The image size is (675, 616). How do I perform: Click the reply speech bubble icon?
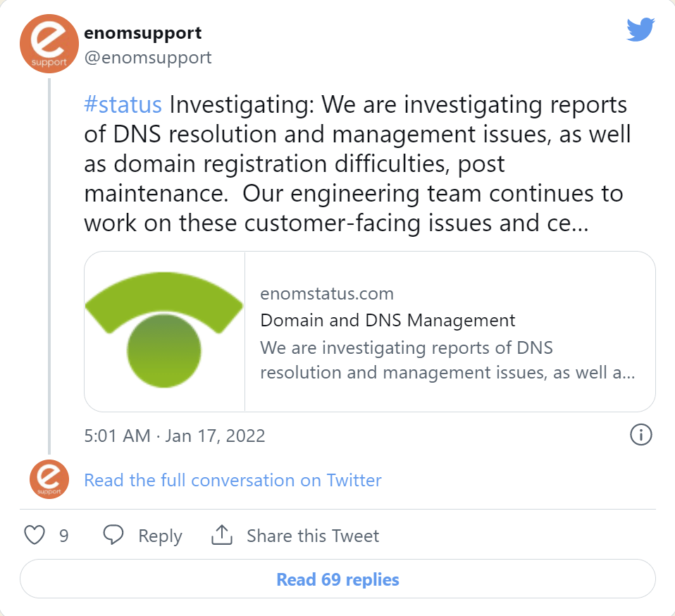click(113, 536)
